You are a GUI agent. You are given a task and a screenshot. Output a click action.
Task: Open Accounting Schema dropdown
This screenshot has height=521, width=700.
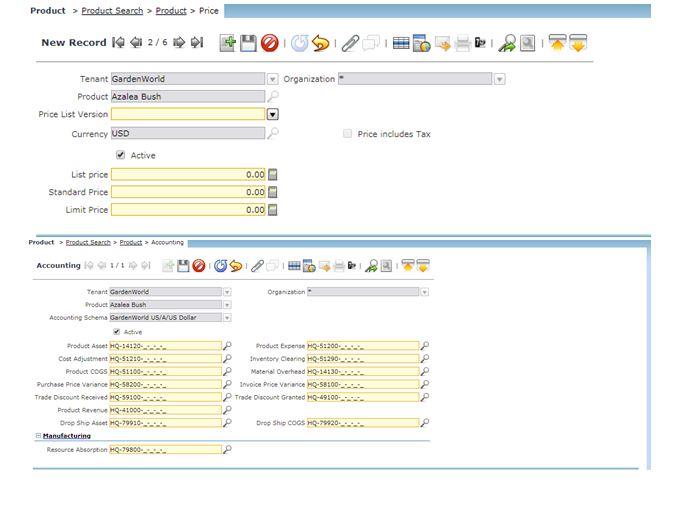point(227,318)
